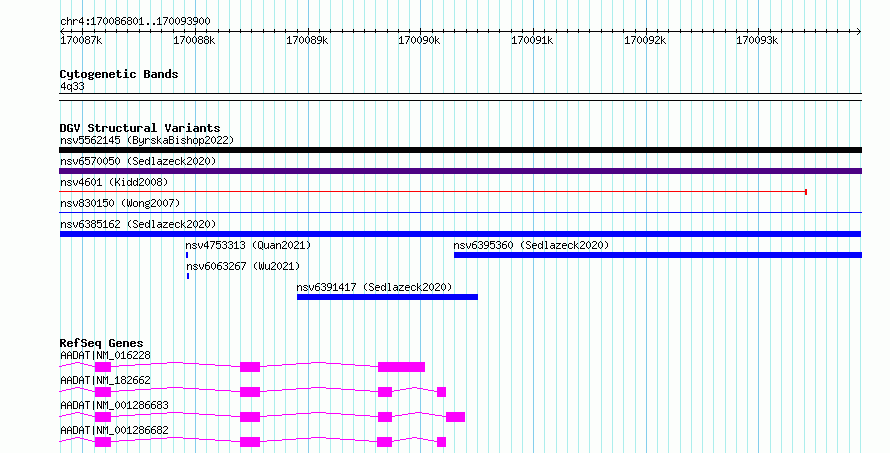Open the AADAT|NM_001286682 transcript label
The height and width of the screenshot is (453, 890).
tap(115, 430)
